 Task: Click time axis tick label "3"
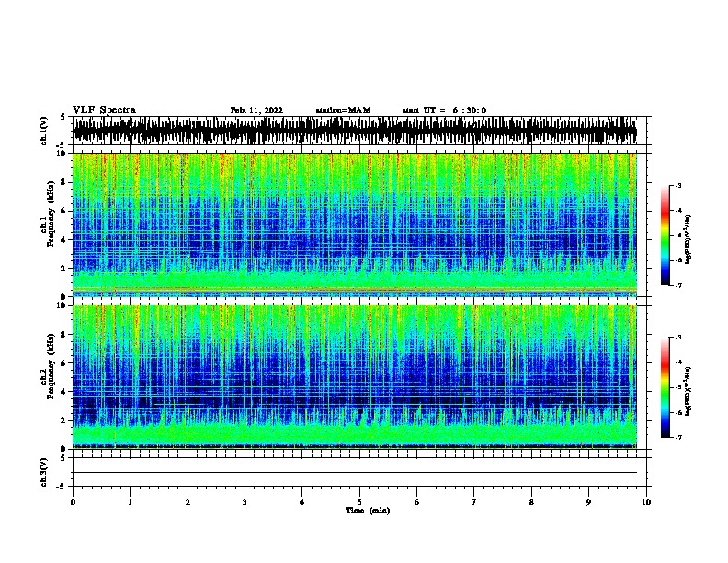[245, 501]
